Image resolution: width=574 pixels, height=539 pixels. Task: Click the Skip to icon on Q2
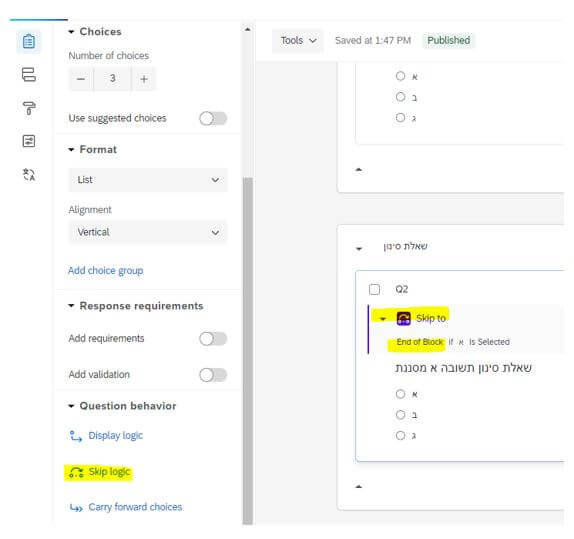(403, 318)
